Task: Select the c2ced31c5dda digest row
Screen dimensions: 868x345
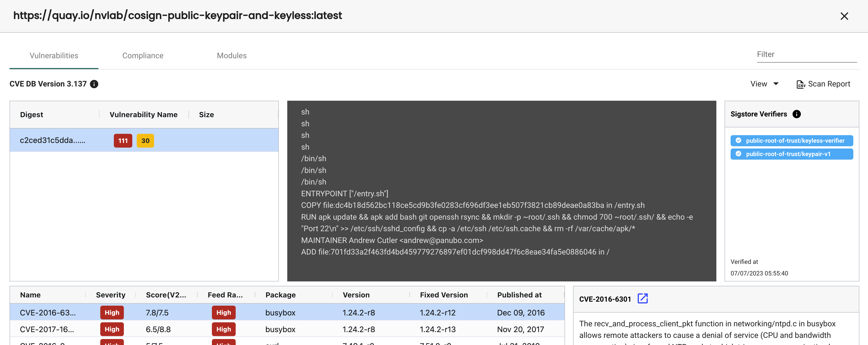Action: pos(52,140)
